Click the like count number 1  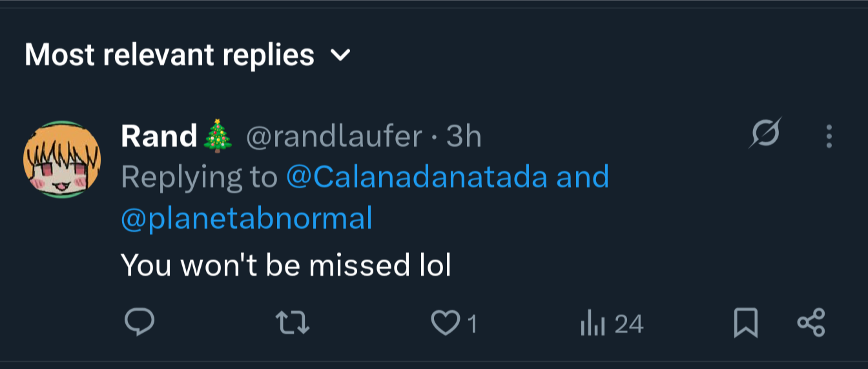[x=472, y=324]
